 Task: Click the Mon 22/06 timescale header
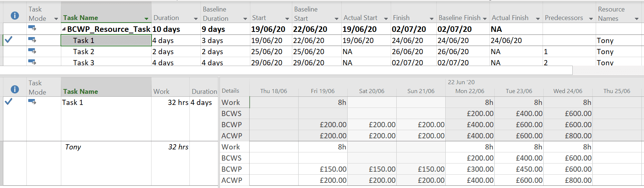tap(470, 91)
